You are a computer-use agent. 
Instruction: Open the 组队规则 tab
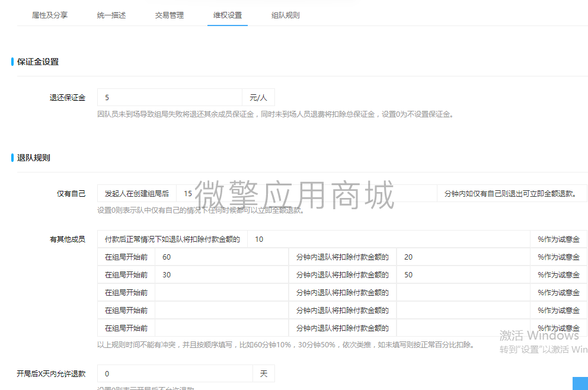[x=285, y=15]
